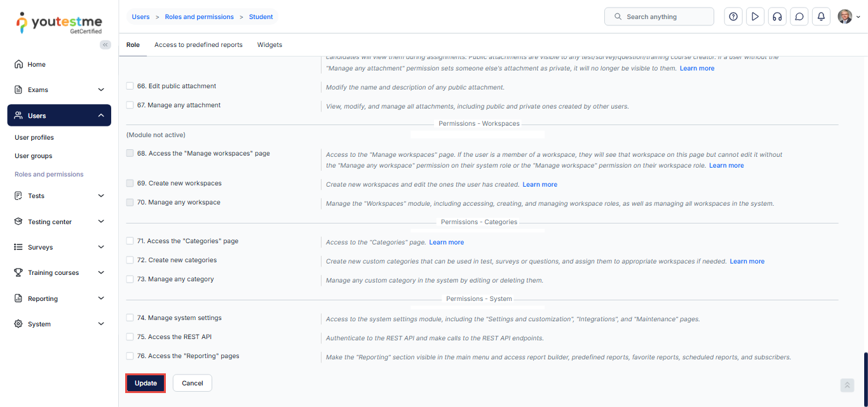Check the Access the REST API permission

click(130, 337)
